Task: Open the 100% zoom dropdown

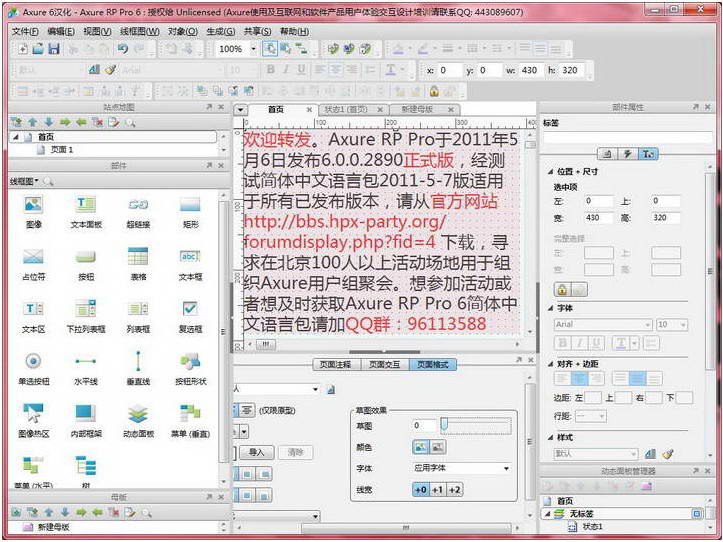Action: click(253, 49)
